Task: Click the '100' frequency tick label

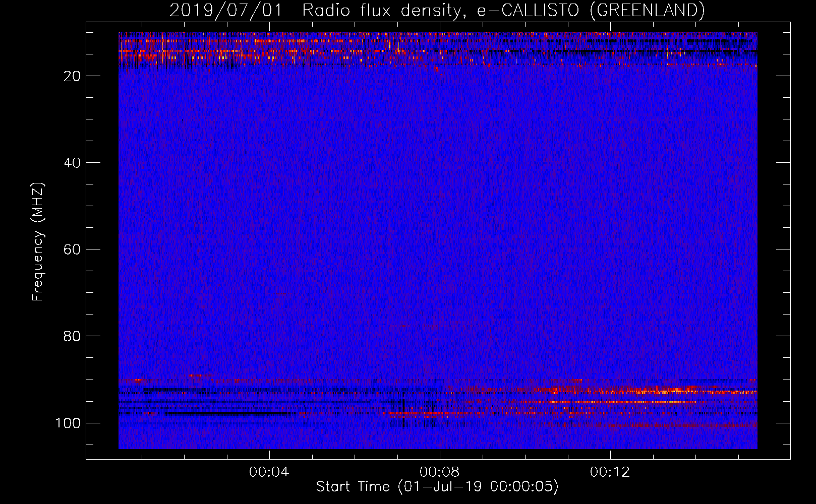Action: (68, 423)
